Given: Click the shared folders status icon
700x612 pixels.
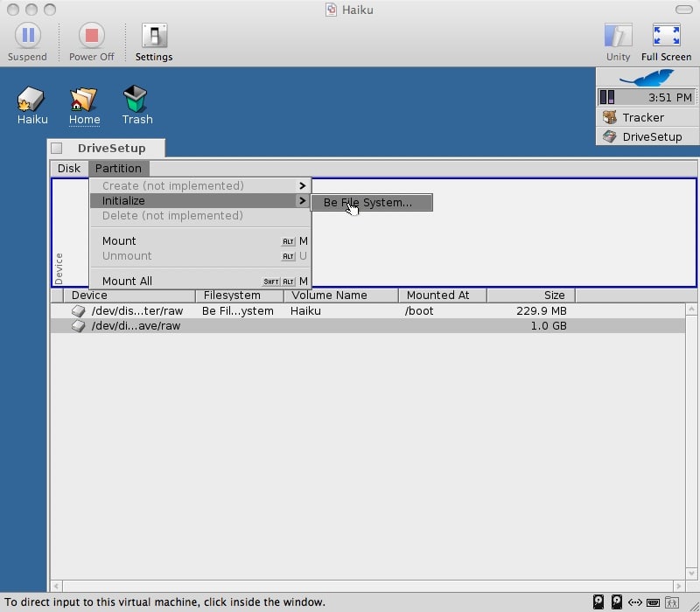Looking at the screenshot, I should [672, 602].
